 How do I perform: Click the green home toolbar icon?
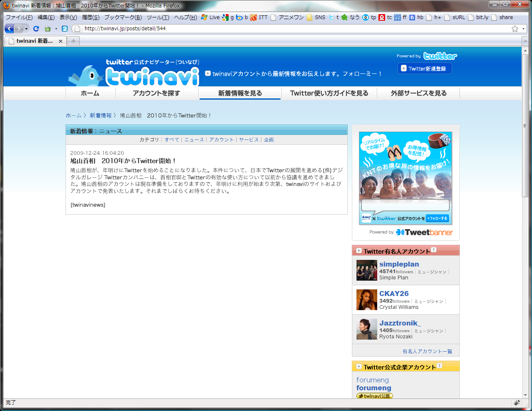[x=48, y=29]
